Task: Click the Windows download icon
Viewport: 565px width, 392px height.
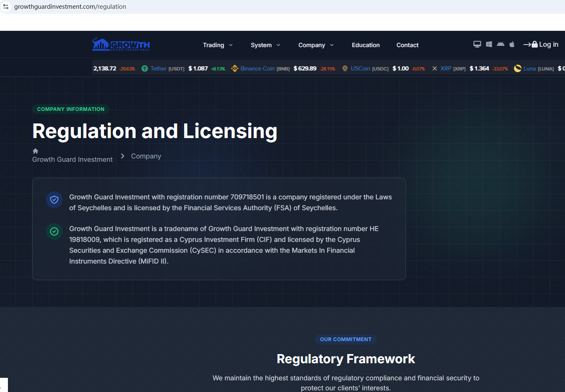Action: (x=489, y=44)
